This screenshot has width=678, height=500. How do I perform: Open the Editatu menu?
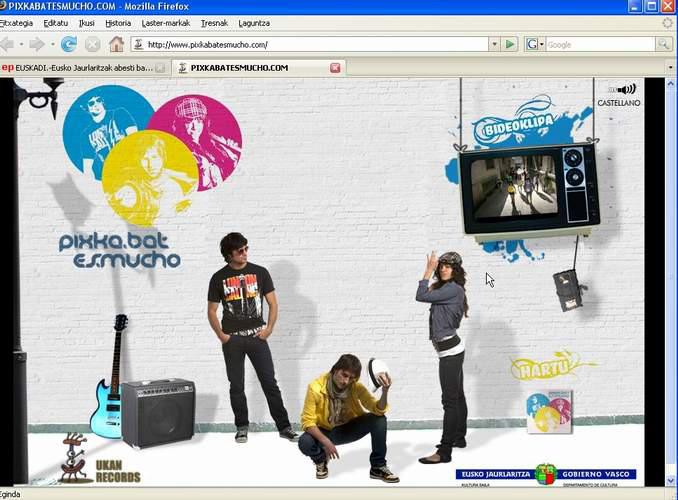point(56,23)
